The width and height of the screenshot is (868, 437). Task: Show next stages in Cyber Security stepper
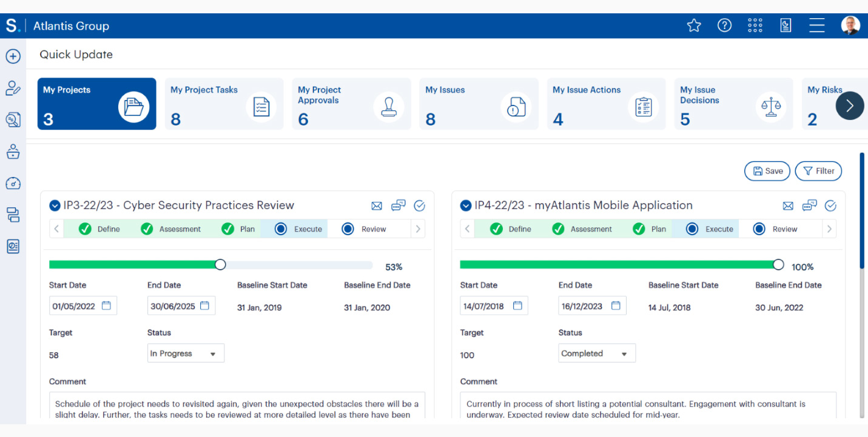[x=418, y=229]
